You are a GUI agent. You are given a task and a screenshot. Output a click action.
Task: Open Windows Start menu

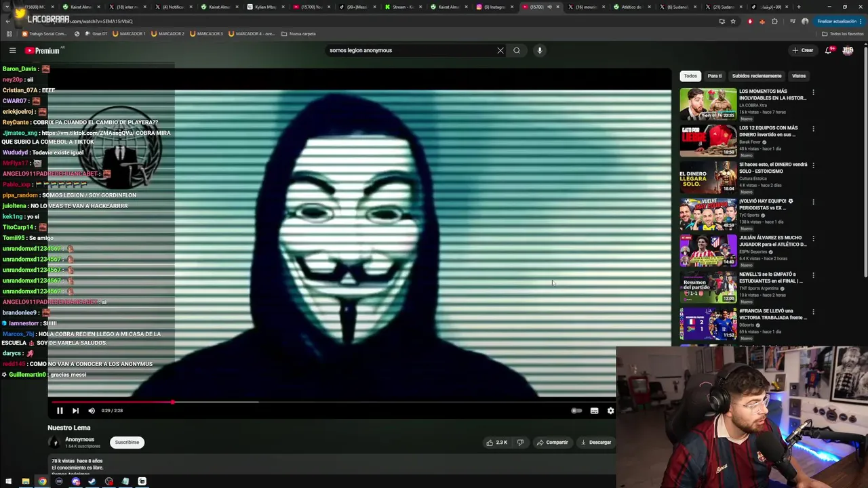click(9, 482)
